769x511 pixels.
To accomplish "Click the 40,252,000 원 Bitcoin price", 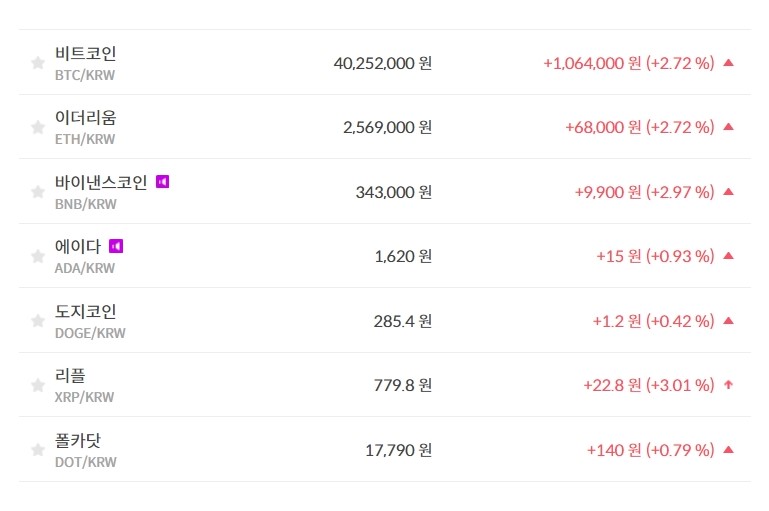I will [382, 63].
